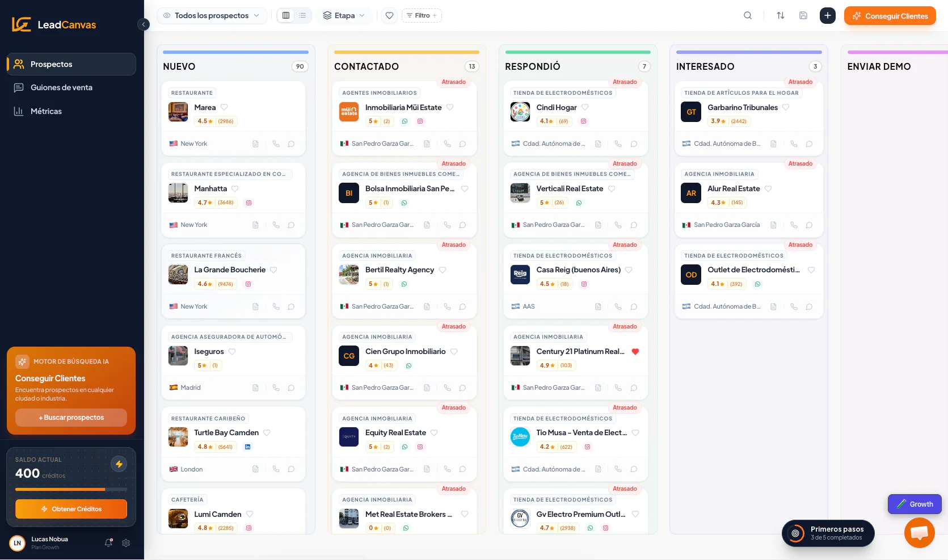The height and width of the screenshot is (560, 948).
Task: Open the LinkedIn icon on Turtle Bay Camden
Action: pyautogui.click(x=248, y=447)
